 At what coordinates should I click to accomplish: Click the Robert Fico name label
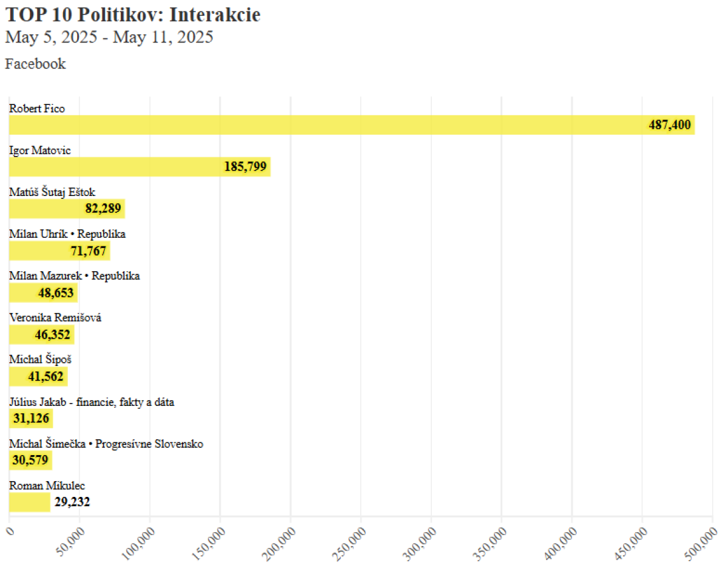pos(37,109)
